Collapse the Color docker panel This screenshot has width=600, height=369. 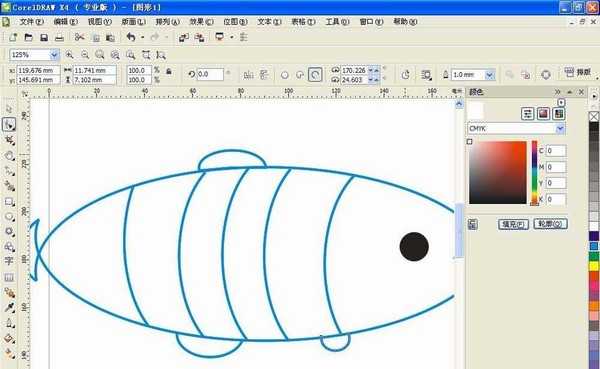569,92
